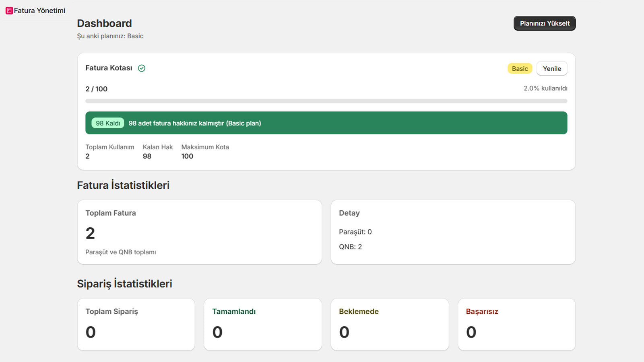644x362 pixels.
Task: Click the Yenile button to refresh quota
Action: click(x=551, y=68)
